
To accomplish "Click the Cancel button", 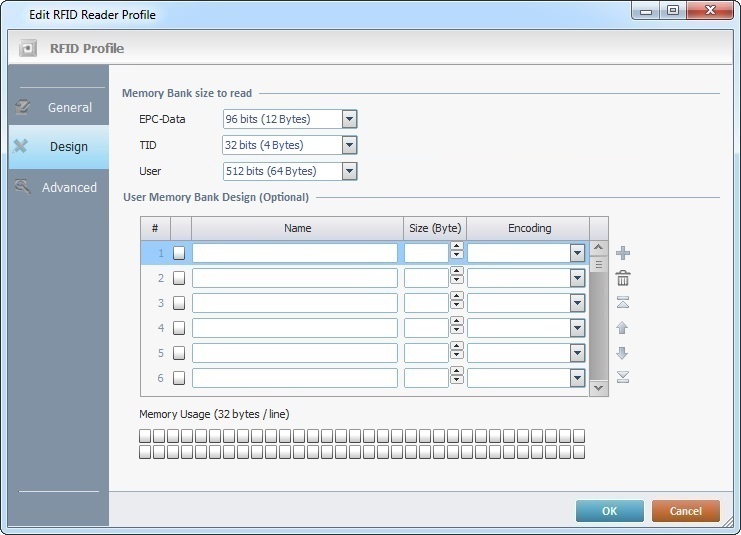I will click(x=685, y=511).
